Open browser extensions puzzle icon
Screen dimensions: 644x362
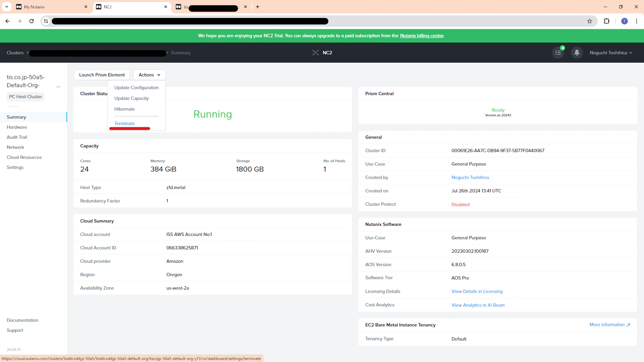pos(606,21)
